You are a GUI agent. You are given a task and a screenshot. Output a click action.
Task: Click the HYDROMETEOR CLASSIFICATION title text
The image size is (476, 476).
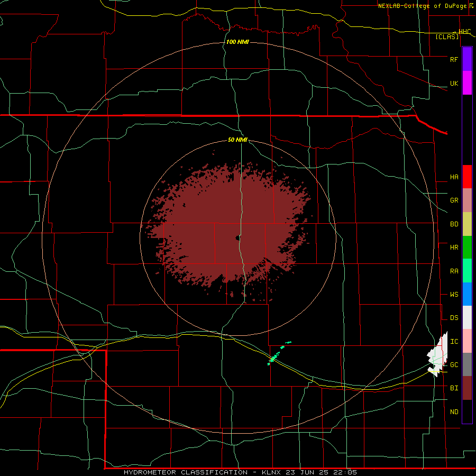[186, 472]
